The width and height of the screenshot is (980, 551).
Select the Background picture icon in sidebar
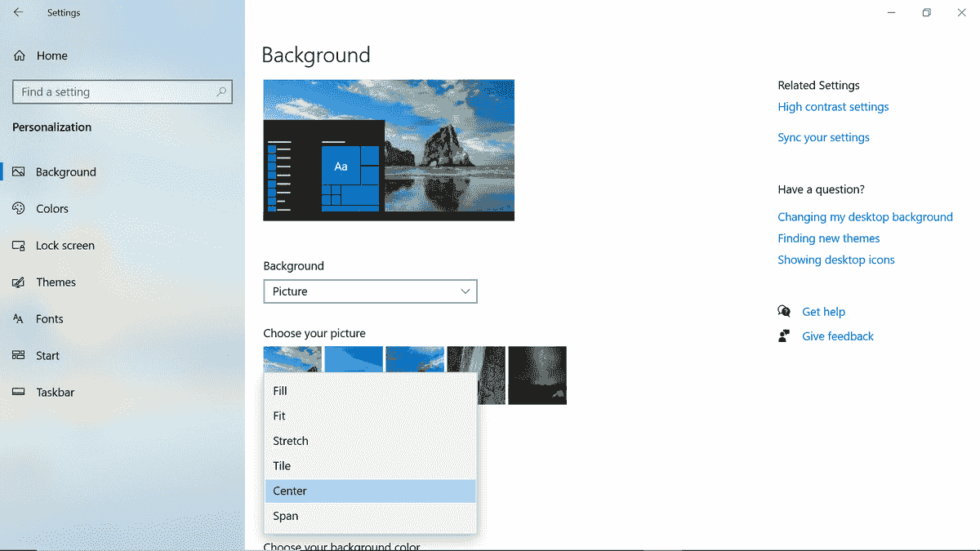coord(18,171)
